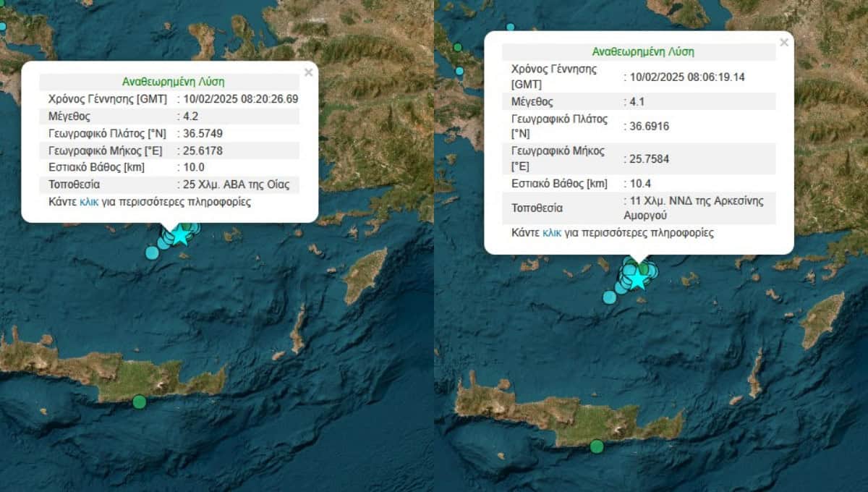The height and width of the screenshot is (492, 868).
Task: Click the small green marker northwest of the 4.1 popup
Action: [x=457, y=47]
